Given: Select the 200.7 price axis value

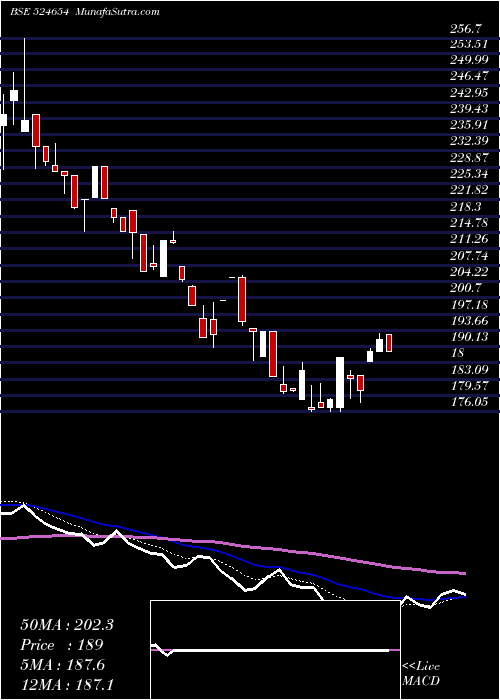Looking at the screenshot, I should click(x=466, y=288).
